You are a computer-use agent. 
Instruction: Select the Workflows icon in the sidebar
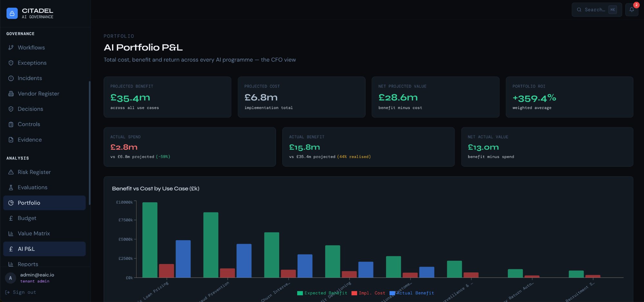pos(11,48)
